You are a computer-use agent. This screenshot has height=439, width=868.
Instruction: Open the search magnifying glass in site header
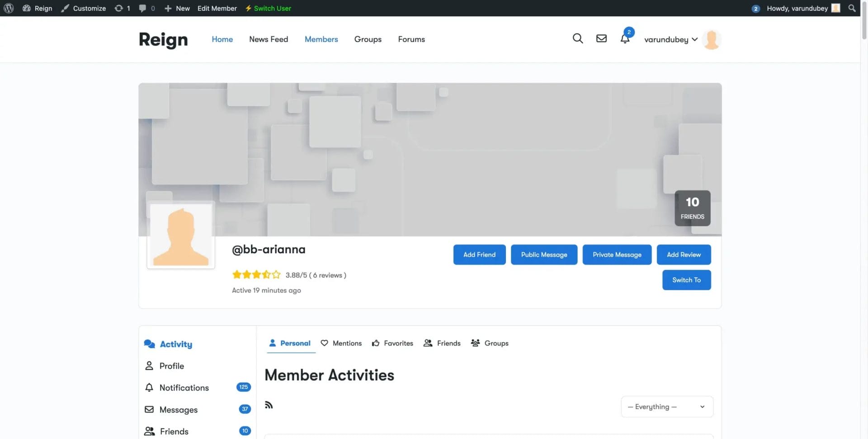pyautogui.click(x=577, y=38)
